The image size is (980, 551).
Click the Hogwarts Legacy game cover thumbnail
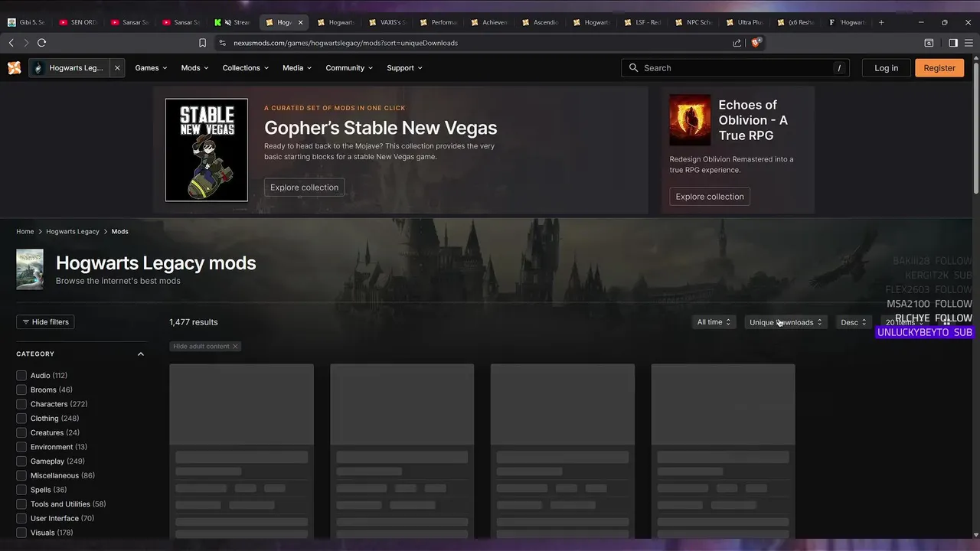[30, 269]
